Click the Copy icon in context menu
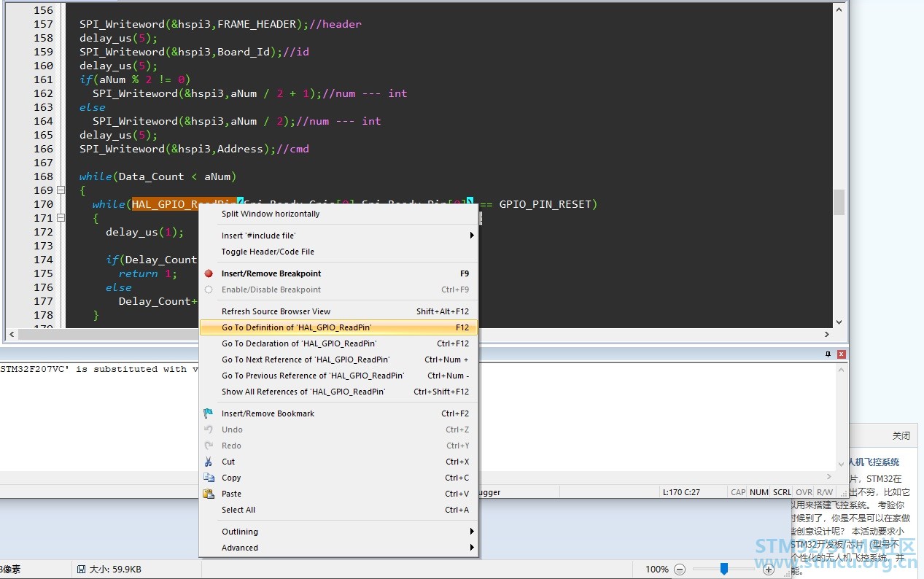This screenshot has width=924, height=579. tap(209, 478)
